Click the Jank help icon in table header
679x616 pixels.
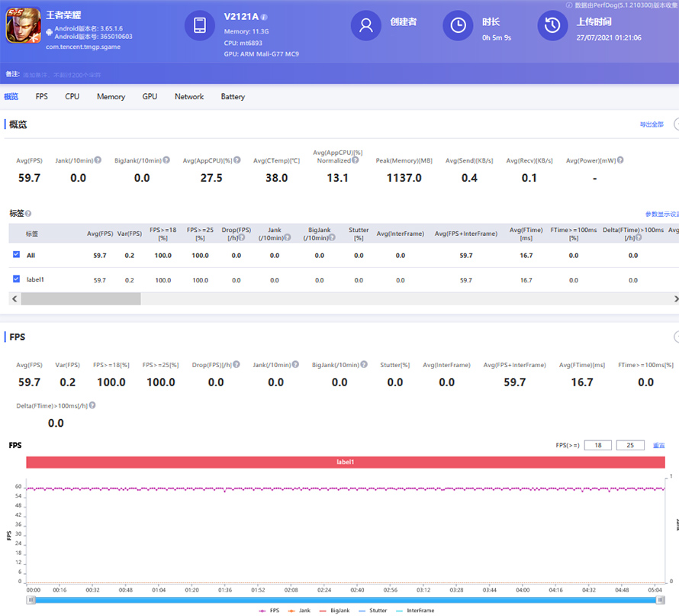(x=287, y=238)
